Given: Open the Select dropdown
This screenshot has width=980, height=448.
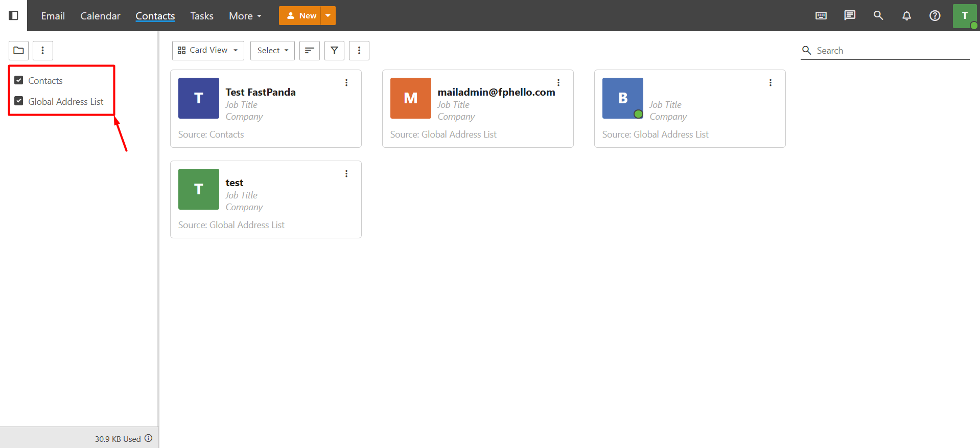Looking at the screenshot, I should (272, 50).
